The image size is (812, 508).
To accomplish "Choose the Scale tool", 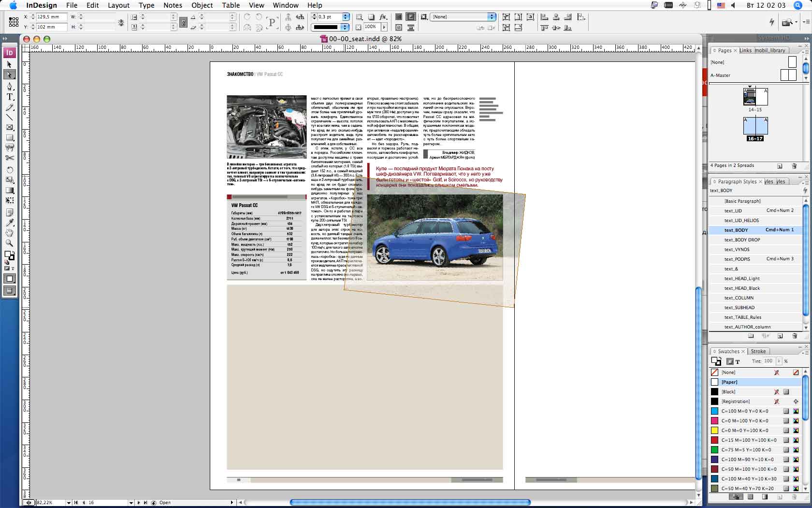I will (x=9, y=180).
